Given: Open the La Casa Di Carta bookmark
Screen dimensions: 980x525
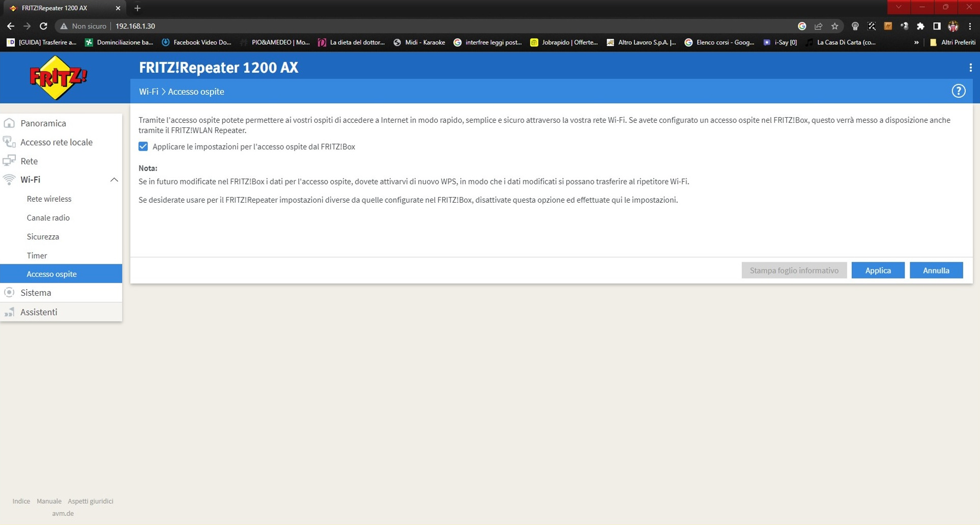Looking at the screenshot, I should click(841, 42).
